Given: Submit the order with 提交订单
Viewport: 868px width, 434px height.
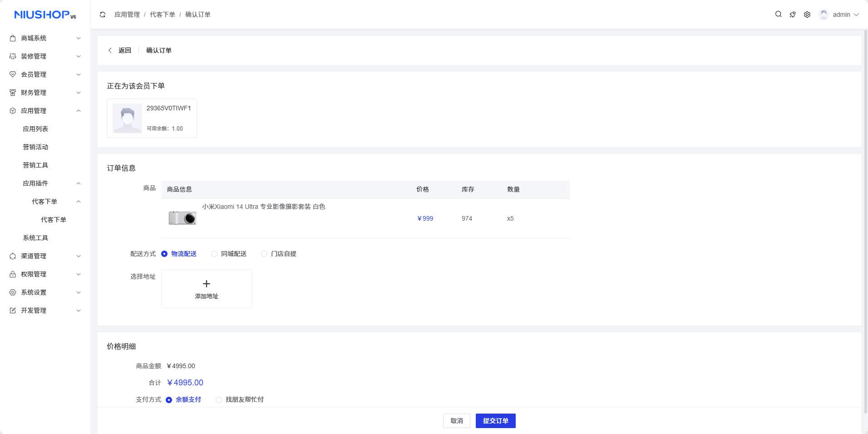Looking at the screenshot, I should click(x=495, y=421).
